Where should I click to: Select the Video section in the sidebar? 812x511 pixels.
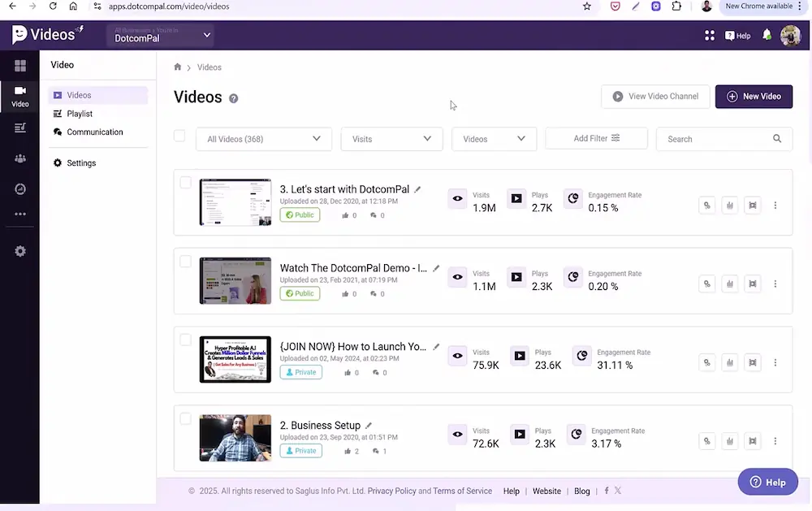pos(19,96)
